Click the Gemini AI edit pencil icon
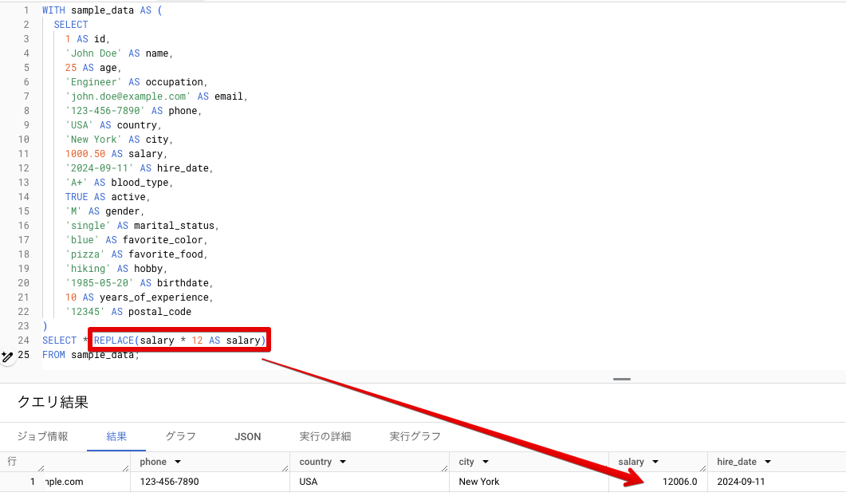The width and height of the screenshot is (846, 504). click(7, 356)
